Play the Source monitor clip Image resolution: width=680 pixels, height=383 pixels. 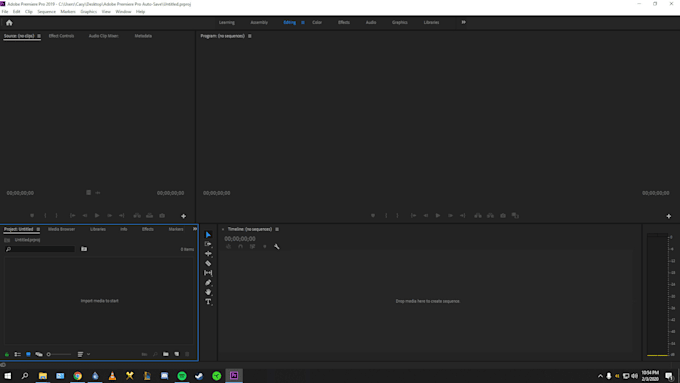tap(97, 216)
